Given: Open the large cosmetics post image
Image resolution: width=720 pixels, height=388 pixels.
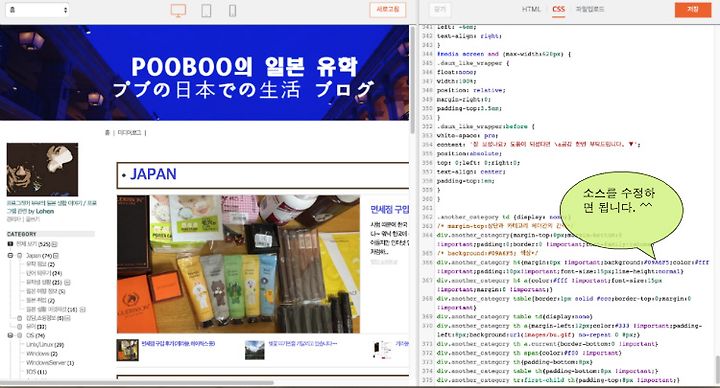Looking at the screenshot, I should tap(238, 264).
